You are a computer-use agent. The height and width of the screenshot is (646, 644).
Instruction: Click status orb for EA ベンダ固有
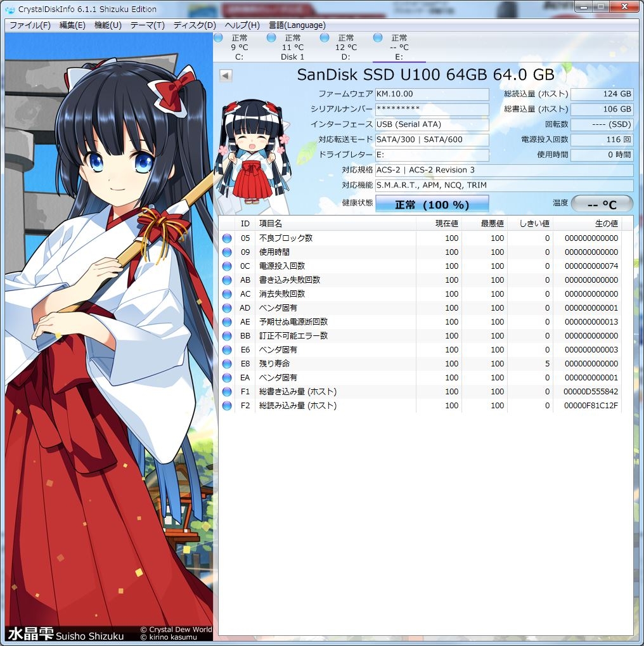[x=227, y=378]
